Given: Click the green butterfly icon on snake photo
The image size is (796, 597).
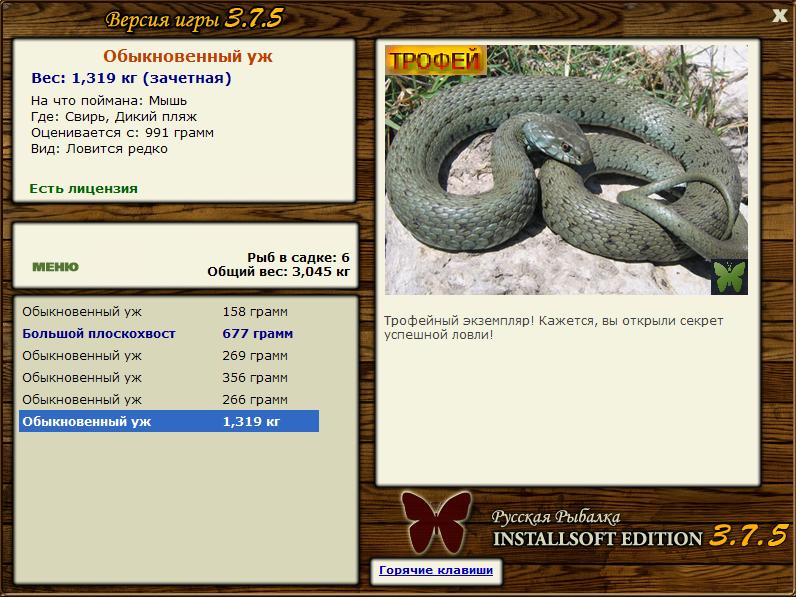Looking at the screenshot, I should tap(729, 277).
